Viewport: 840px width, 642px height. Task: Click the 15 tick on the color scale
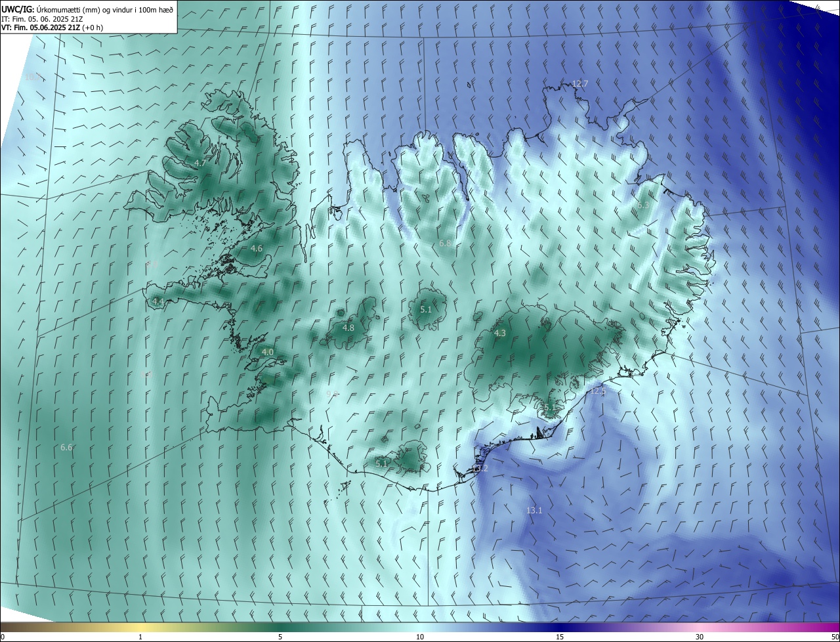tap(560, 637)
